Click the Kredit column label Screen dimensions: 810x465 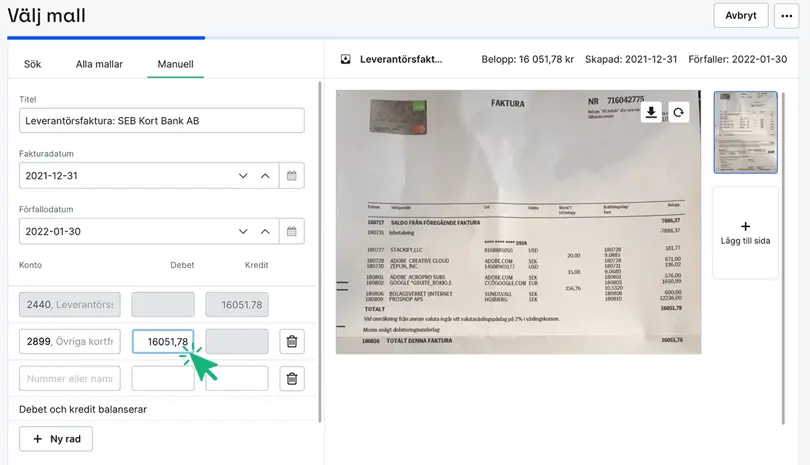pyautogui.click(x=257, y=265)
